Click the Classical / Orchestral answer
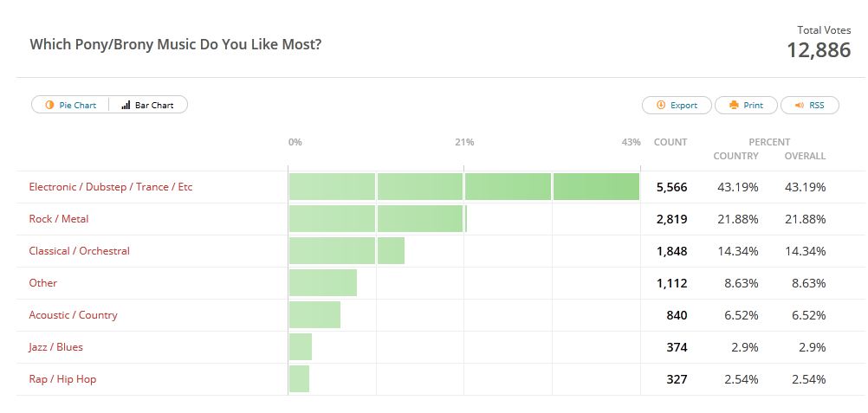 (x=79, y=251)
